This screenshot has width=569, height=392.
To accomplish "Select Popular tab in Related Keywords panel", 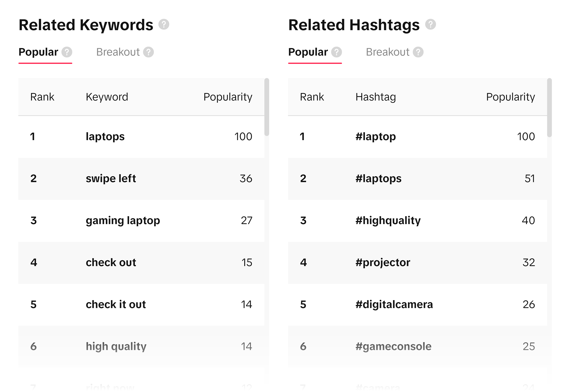I will (x=38, y=52).
